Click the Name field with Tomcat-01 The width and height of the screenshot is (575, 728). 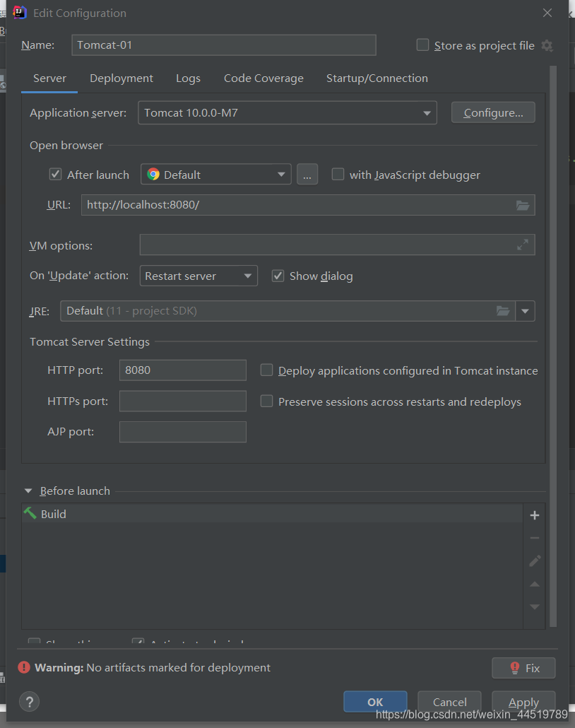224,45
